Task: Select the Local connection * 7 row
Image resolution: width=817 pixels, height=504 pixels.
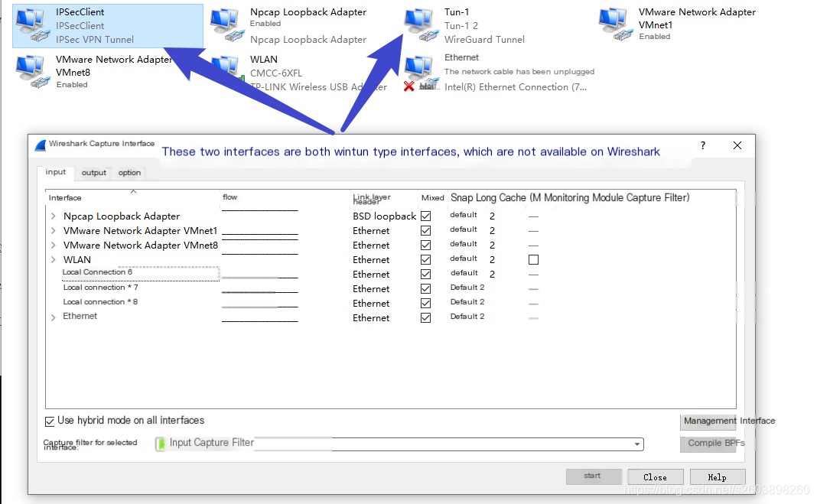Action: click(391, 289)
